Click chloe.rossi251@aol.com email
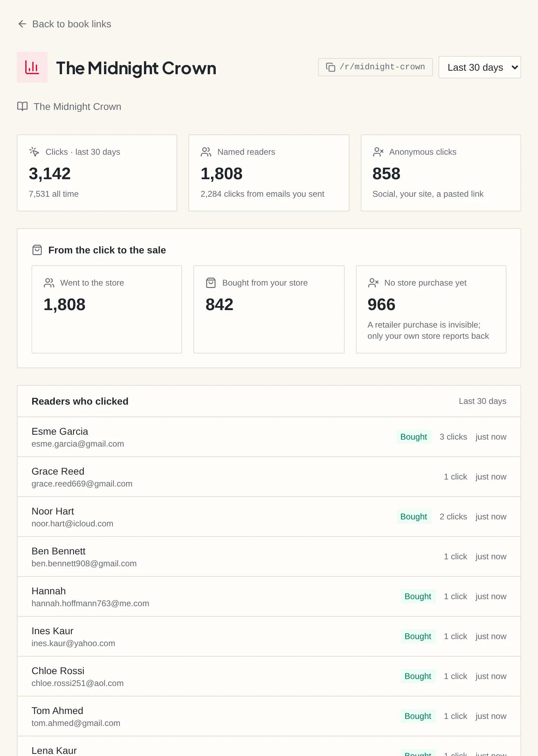The height and width of the screenshot is (756, 538). coord(77,683)
